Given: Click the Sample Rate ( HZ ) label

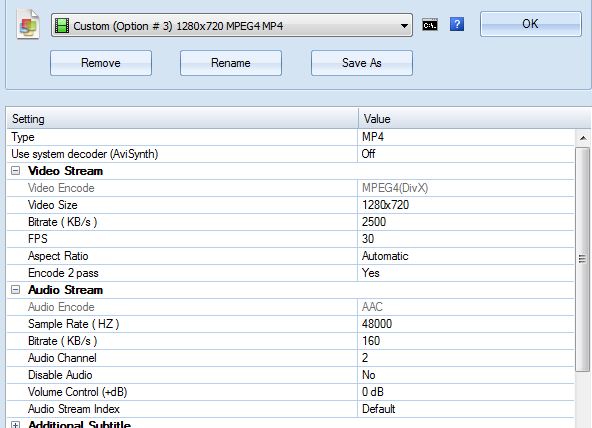Looking at the screenshot, I should (74, 324).
